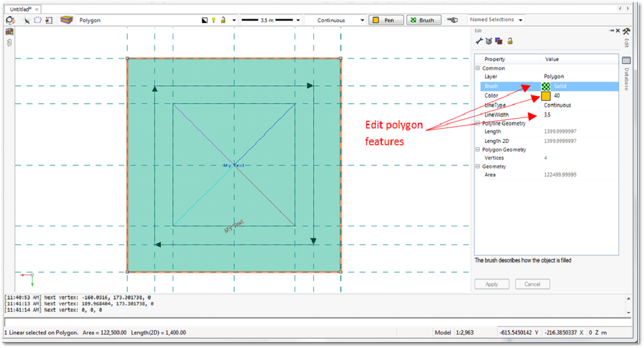Click the Cancel button
Screen dimensions: 644x348
point(532,284)
